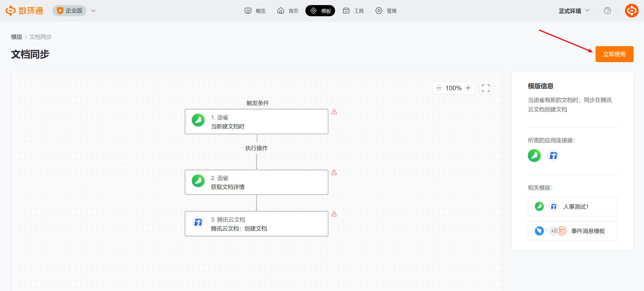Viewport: 644px width, 291px height.
Task: Open the 企业版 edition badge
Action: [69, 11]
